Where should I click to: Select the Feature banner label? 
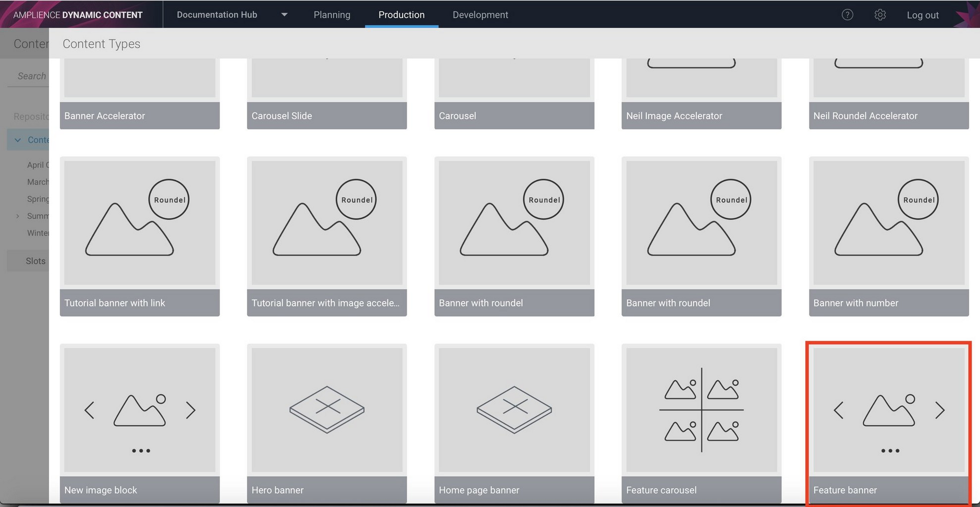click(x=845, y=490)
